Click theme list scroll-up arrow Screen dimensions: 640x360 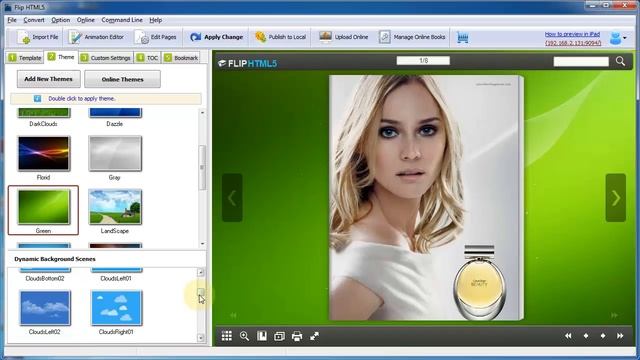(x=202, y=112)
